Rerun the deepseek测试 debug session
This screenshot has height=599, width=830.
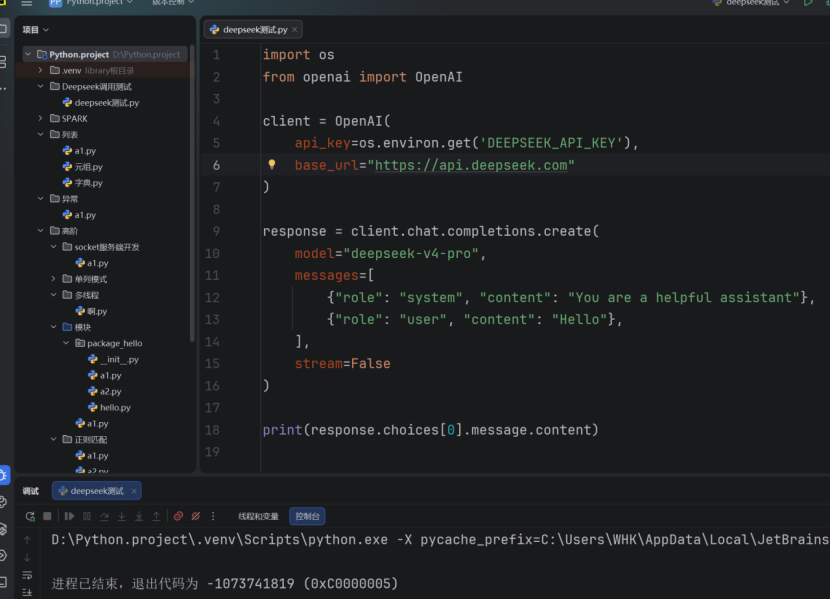coord(30,516)
